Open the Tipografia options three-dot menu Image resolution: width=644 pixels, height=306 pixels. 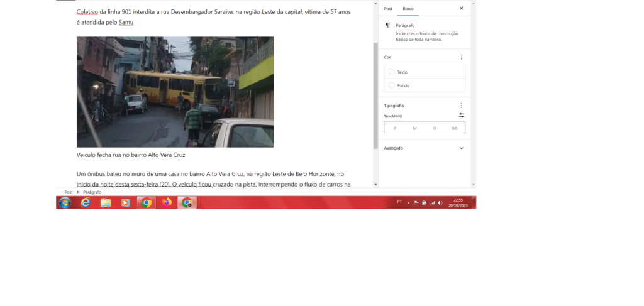pos(461,106)
